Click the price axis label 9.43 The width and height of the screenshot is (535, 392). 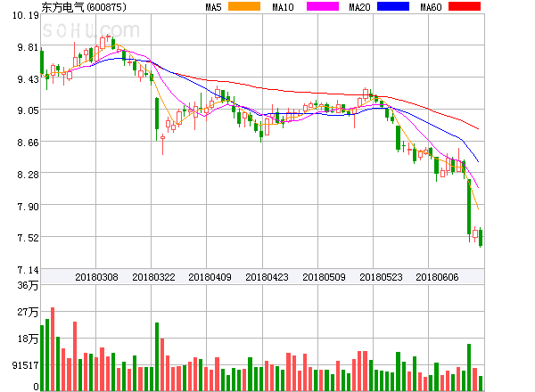pyautogui.click(x=28, y=79)
